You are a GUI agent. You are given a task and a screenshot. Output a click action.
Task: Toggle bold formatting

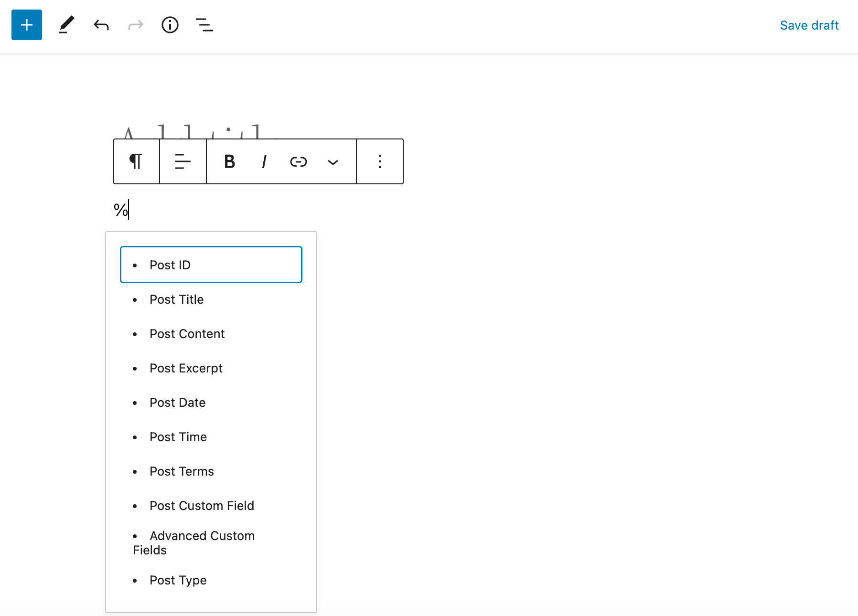tap(229, 161)
